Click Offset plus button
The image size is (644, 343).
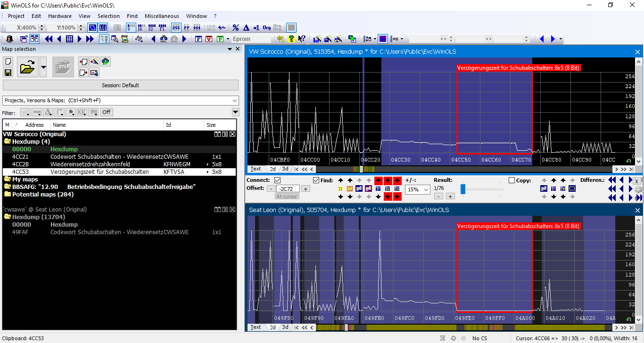click(305, 189)
